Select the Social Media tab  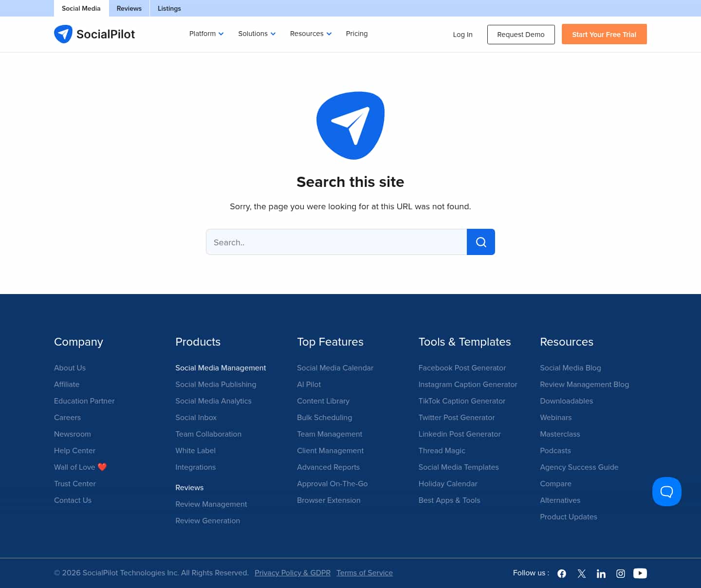[81, 8]
